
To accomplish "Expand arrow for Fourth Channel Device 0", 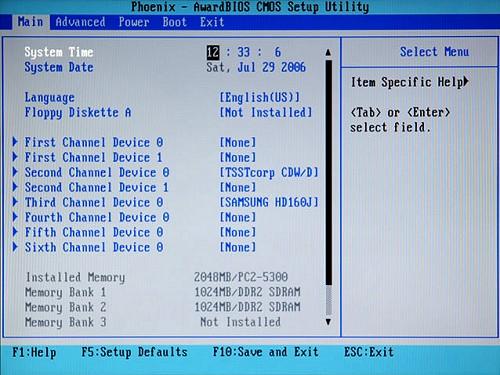I will coord(15,217).
